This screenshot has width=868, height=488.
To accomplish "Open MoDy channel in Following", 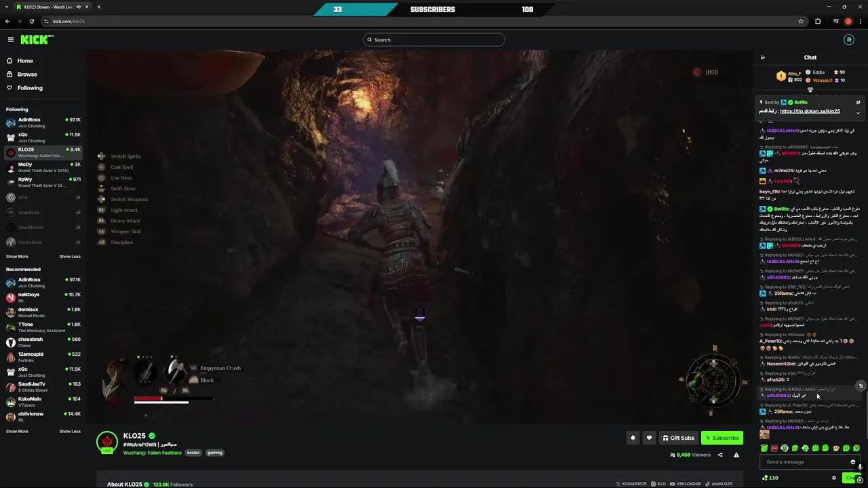I will 43,167.
